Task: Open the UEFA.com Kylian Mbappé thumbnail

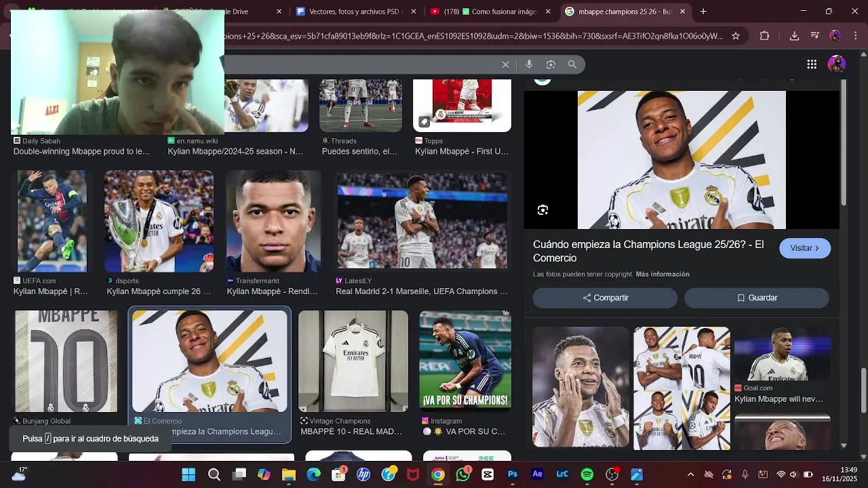Action: tap(52, 222)
